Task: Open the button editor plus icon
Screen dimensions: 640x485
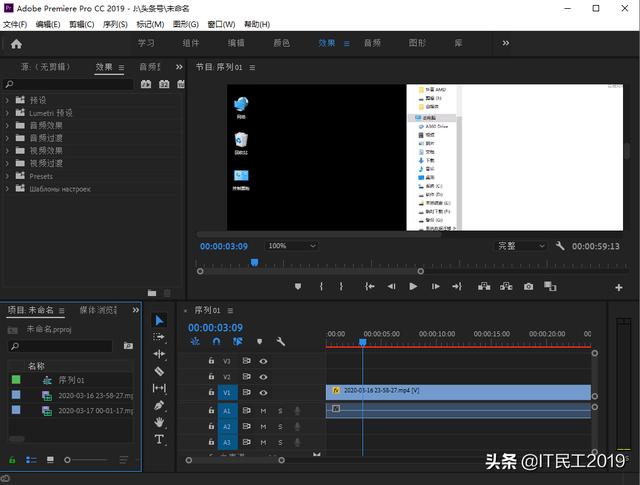Action: point(619,288)
